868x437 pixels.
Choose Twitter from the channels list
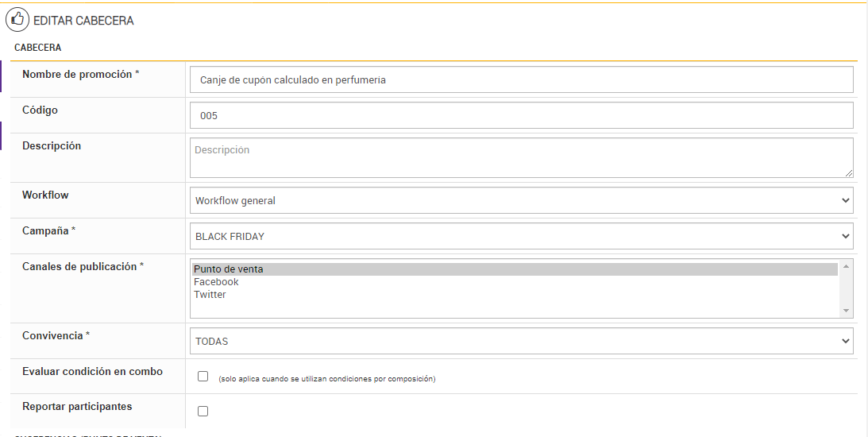click(x=210, y=295)
